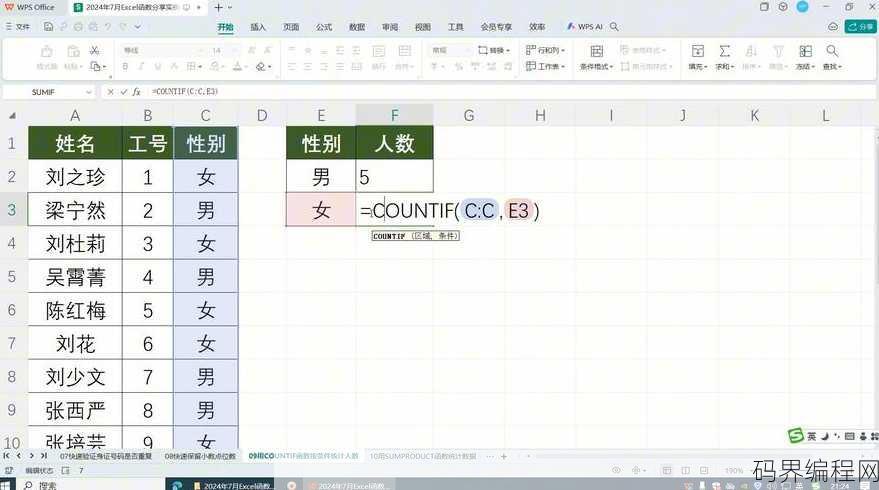
Task: Click the Format Painter brush icon
Action: coord(47,52)
